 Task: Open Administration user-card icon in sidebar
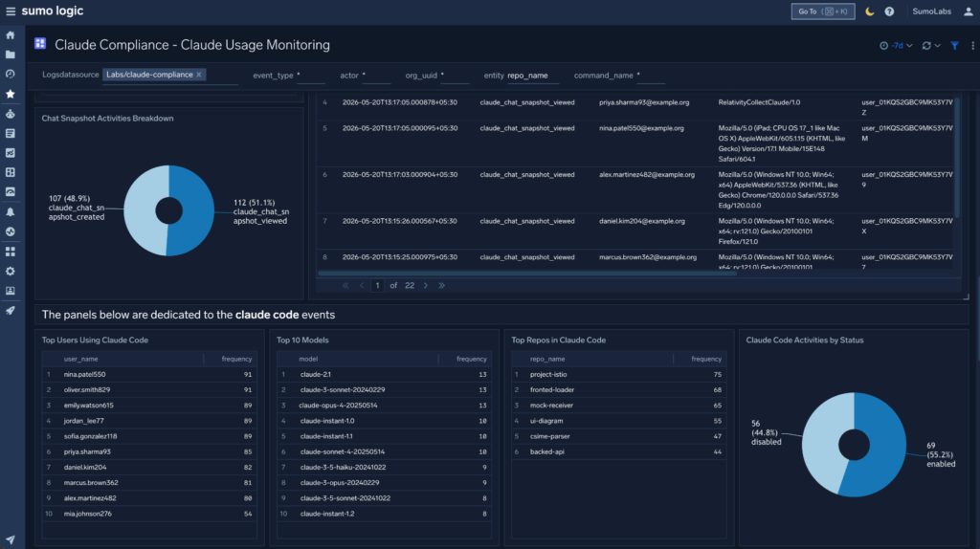pyautogui.click(x=11, y=291)
